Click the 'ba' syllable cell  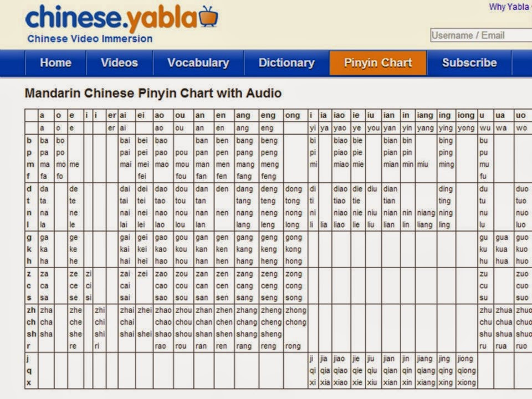pos(44,140)
